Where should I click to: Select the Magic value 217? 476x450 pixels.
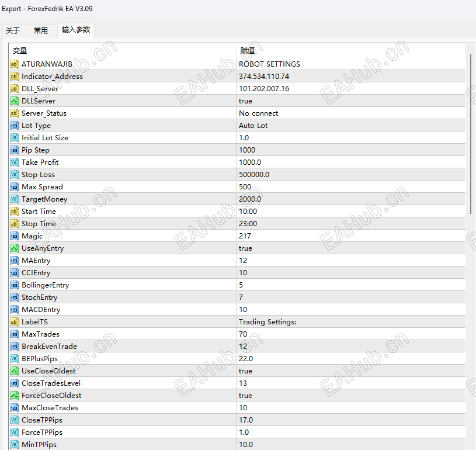[351, 236]
